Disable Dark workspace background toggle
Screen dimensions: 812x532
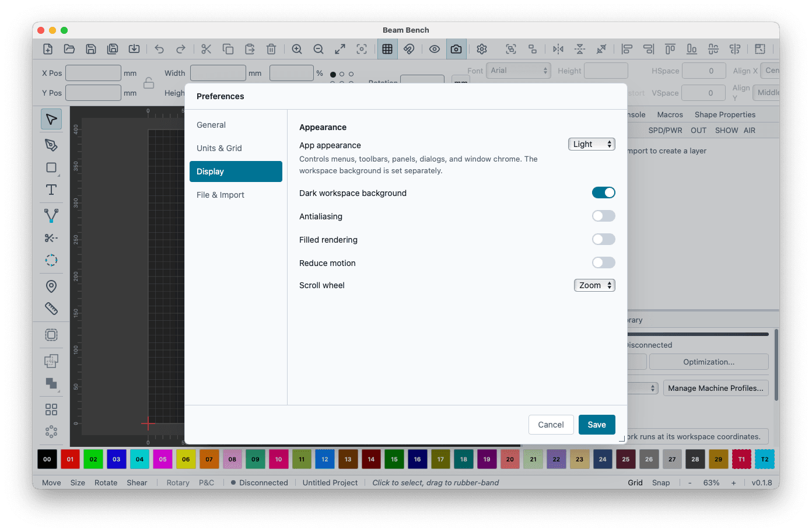(604, 192)
